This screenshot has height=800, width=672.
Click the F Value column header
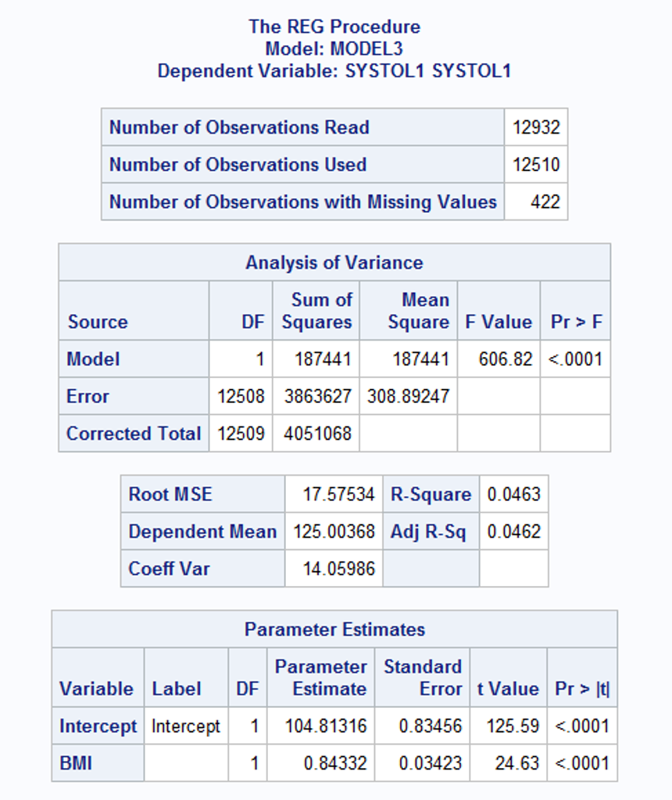coord(499,322)
